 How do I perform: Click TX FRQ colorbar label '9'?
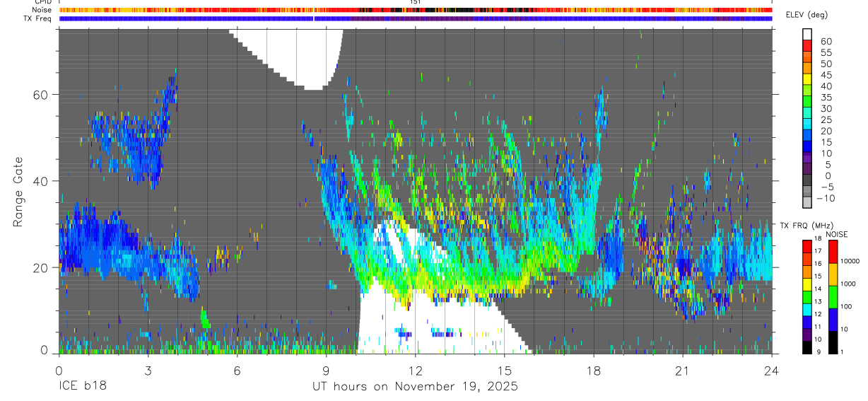click(x=819, y=352)
